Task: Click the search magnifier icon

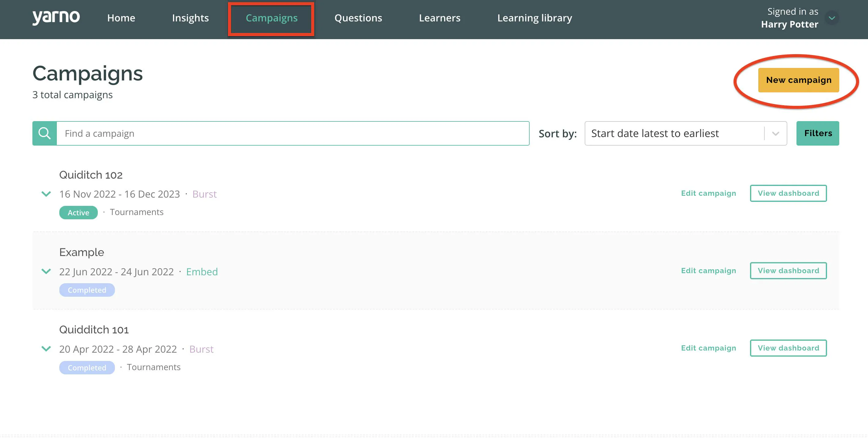Action: [x=45, y=133]
